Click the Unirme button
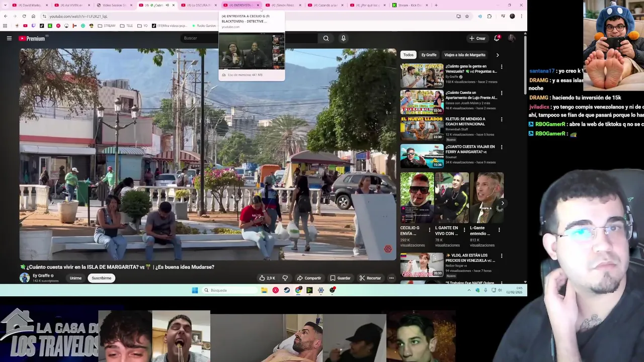 tap(75, 278)
